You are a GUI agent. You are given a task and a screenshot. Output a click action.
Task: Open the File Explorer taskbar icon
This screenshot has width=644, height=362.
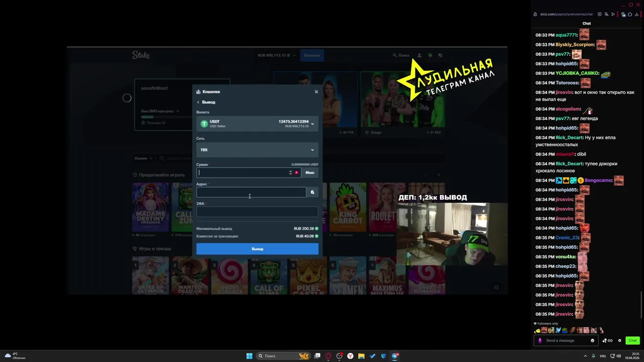pyautogui.click(x=361, y=356)
